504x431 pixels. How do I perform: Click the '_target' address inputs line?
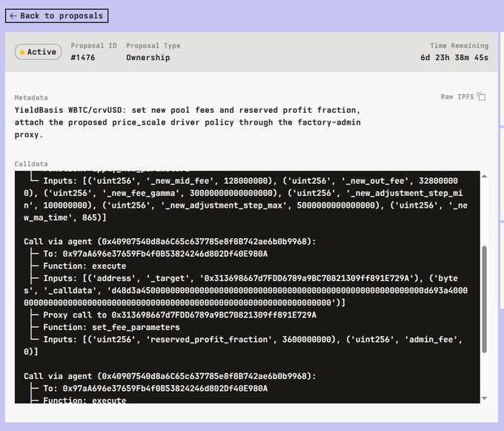click(x=246, y=291)
